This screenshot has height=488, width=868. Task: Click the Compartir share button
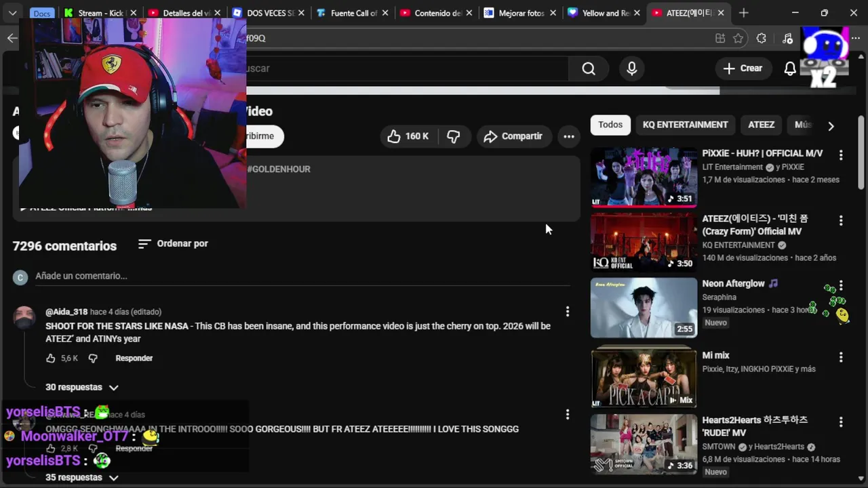click(x=513, y=136)
